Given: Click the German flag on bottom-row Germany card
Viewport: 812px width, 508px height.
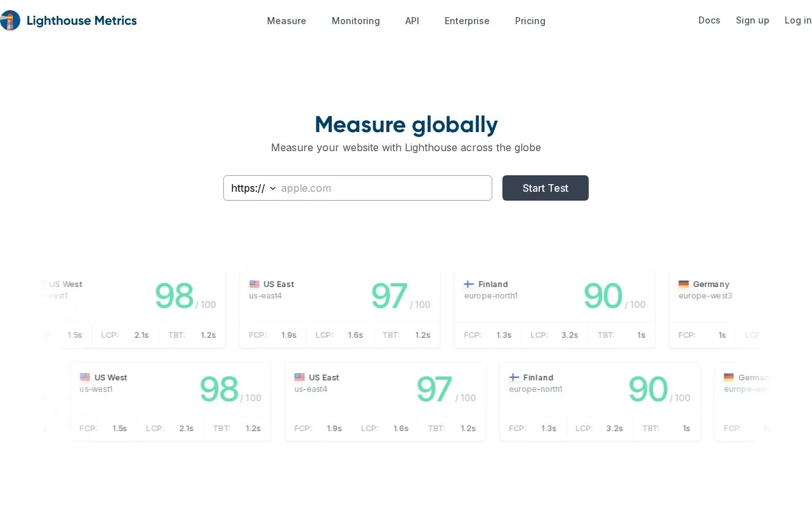Looking at the screenshot, I should click(729, 377).
